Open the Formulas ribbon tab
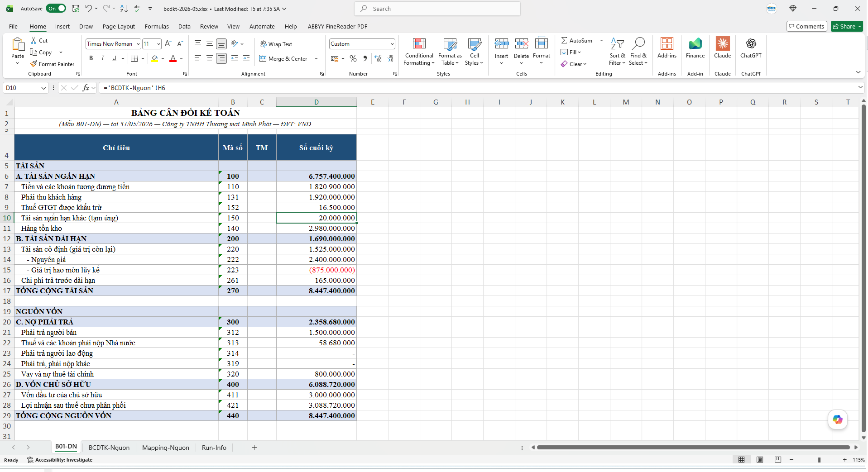 point(157,26)
